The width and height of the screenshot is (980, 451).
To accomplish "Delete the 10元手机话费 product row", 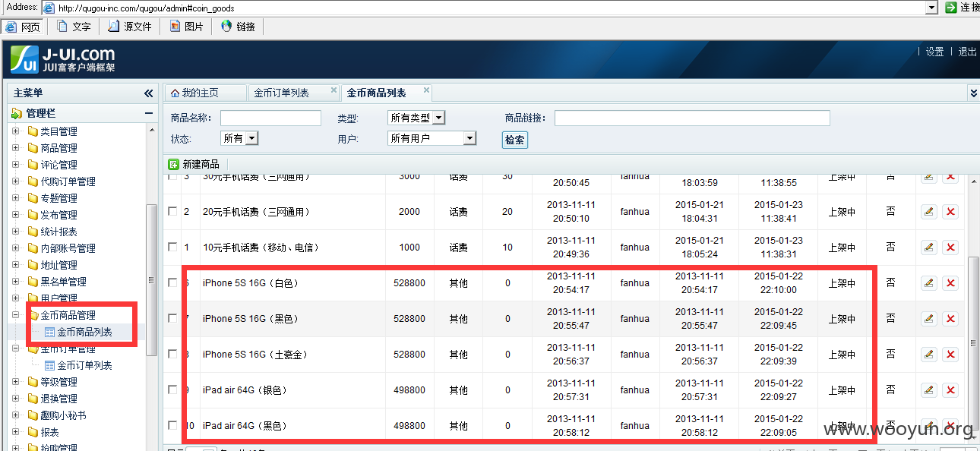I will [950, 248].
